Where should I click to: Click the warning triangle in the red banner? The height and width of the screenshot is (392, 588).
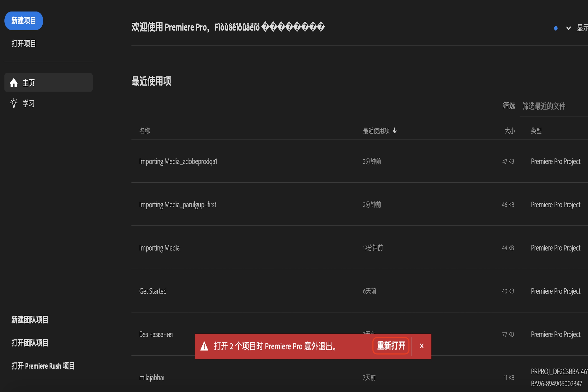[x=204, y=346]
